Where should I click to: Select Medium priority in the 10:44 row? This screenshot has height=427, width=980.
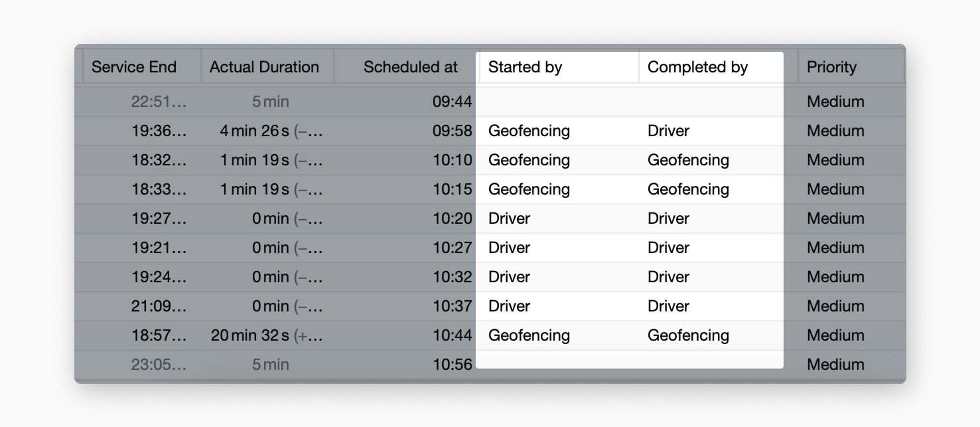tap(835, 335)
